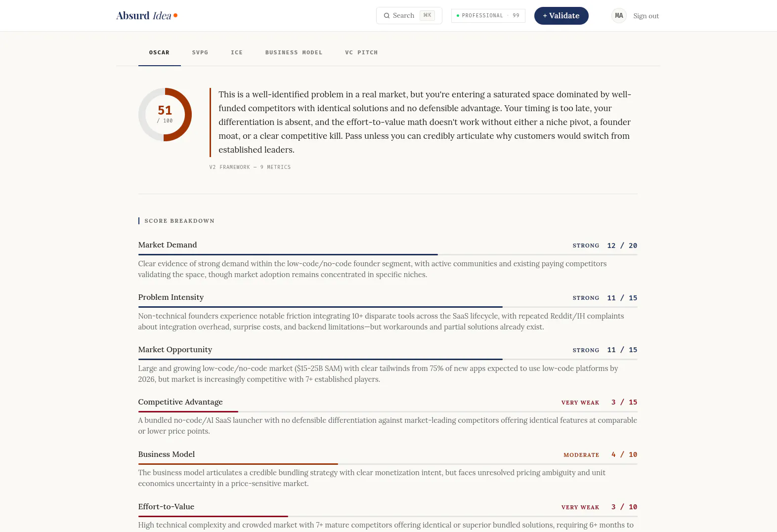The height and width of the screenshot is (532, 777).
Task: Click the Moderate rating label
Action: coord(581,455)
